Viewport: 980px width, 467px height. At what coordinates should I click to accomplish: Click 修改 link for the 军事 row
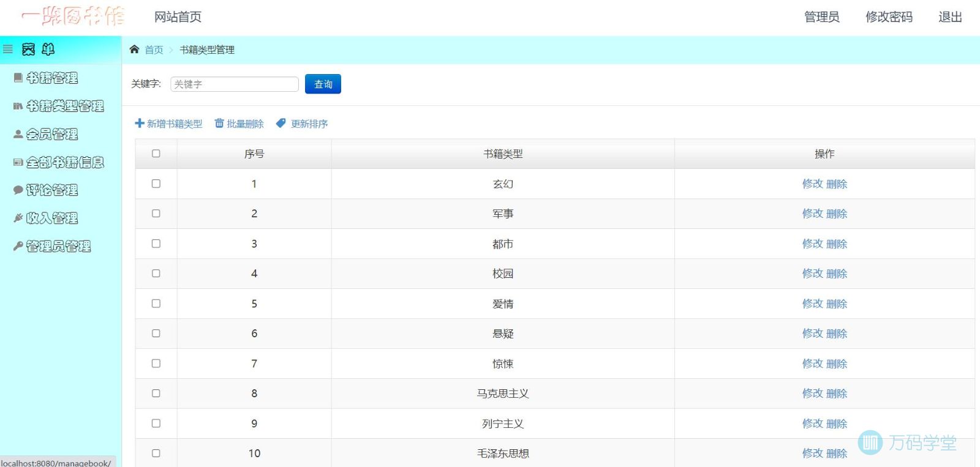point(812,214)
